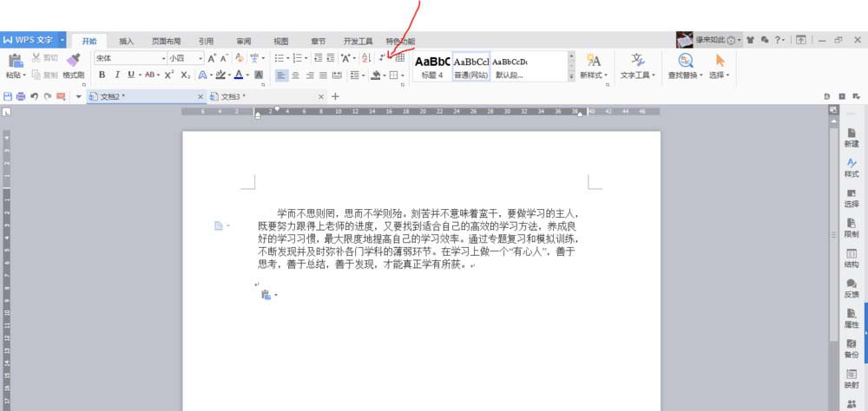
Task: Toggle align right paragraph button
Action: pos(310,75)
